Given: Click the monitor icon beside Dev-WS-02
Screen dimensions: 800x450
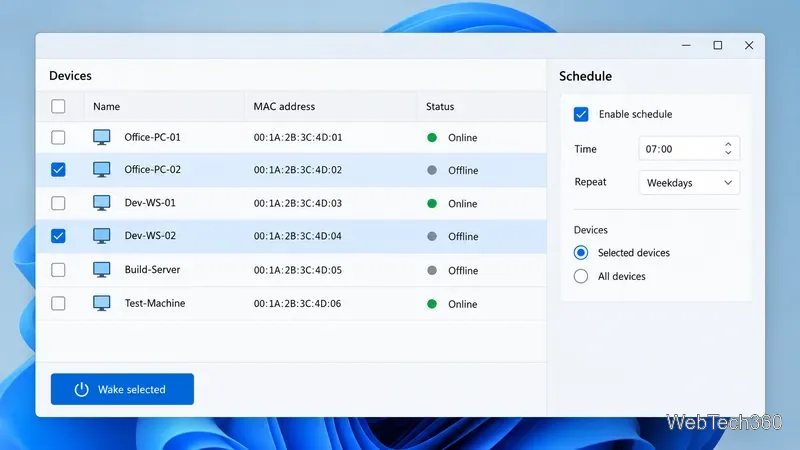Looking at the screenshot, I should (102, 236).
